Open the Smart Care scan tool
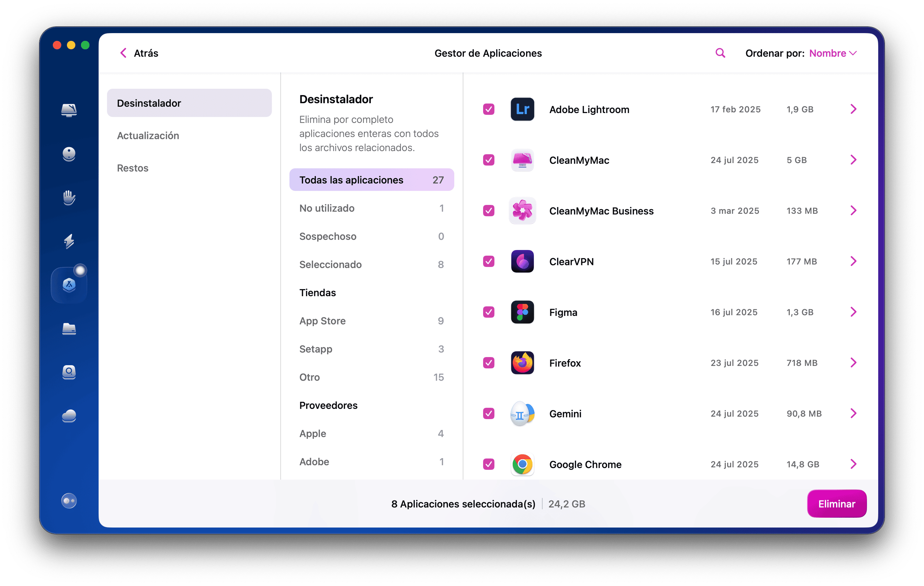The image size is (924, 586). [x=69, y=110]
